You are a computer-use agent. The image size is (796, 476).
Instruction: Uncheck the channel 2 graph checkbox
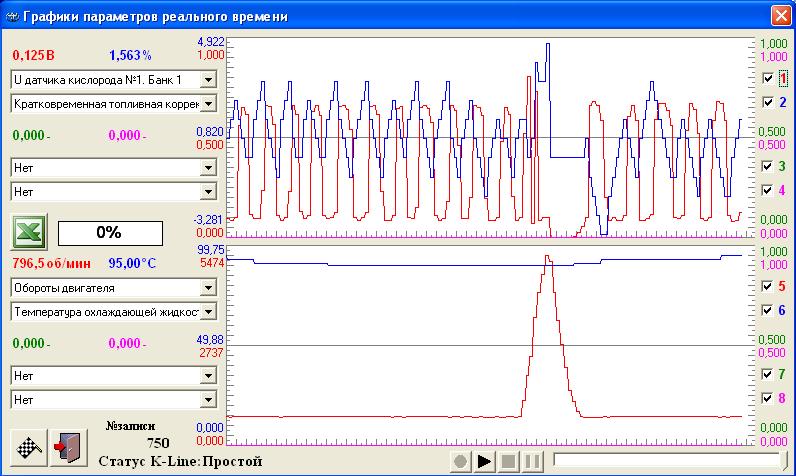[767, 102]
